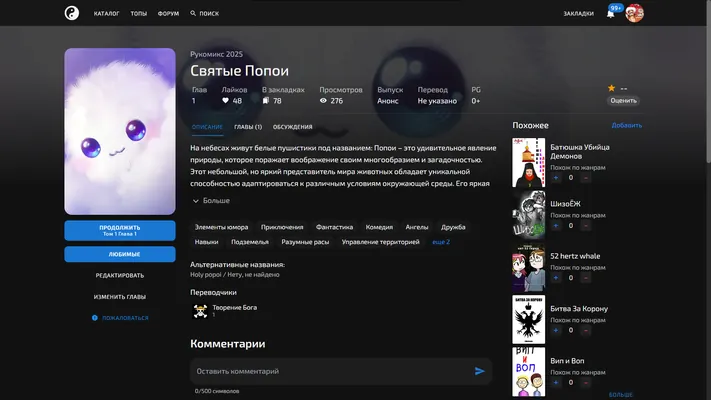Viewport: 711px width, 400px height.
Task: Upvote Батюшка Убийца Демонов similarity
Action: [556, 178]
